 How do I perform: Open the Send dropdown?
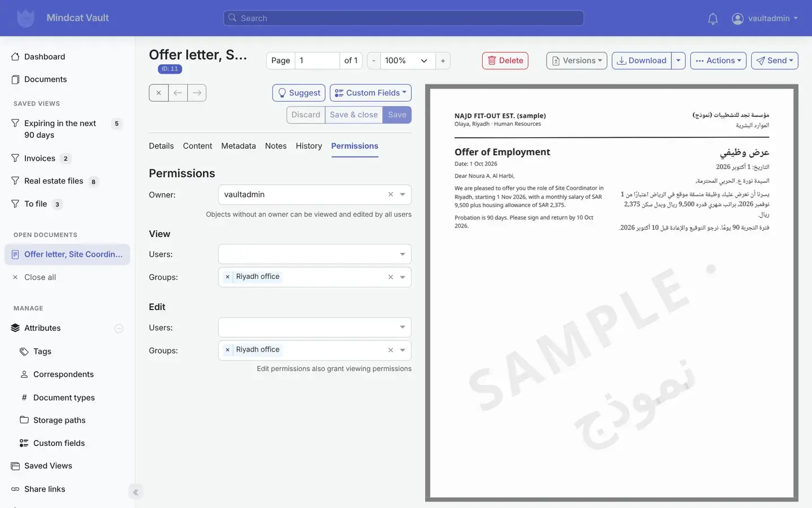pyautogui.click(x=775, y=60)
